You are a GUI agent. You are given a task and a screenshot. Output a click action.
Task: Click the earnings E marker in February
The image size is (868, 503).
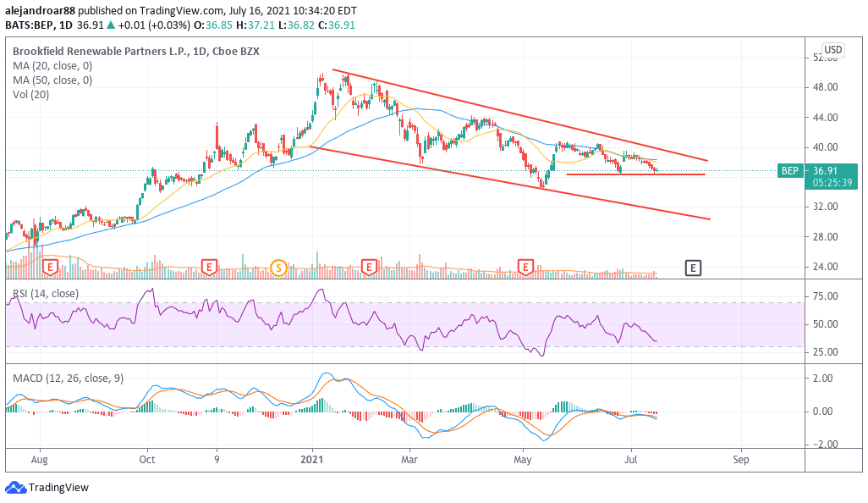pos(369,268)
